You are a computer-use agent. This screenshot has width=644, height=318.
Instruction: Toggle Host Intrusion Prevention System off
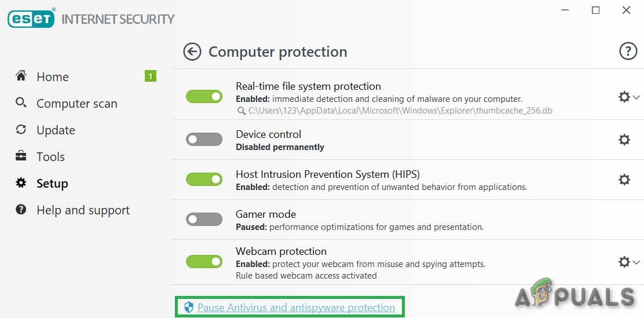[204, 180]
